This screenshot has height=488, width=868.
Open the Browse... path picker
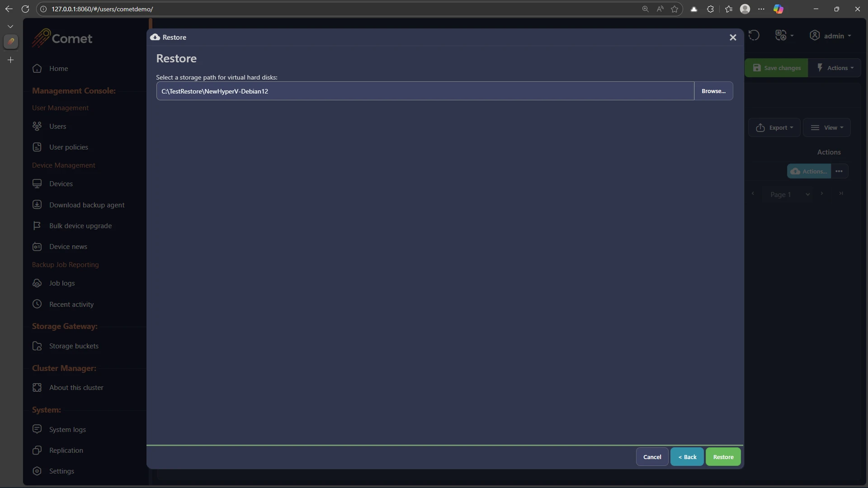point(713,91)
